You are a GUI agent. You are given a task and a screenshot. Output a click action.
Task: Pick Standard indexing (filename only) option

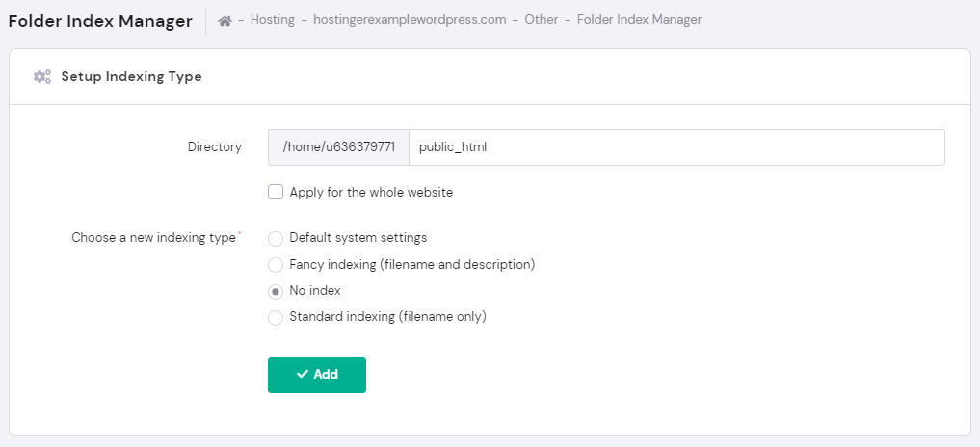tap(276, 317)
